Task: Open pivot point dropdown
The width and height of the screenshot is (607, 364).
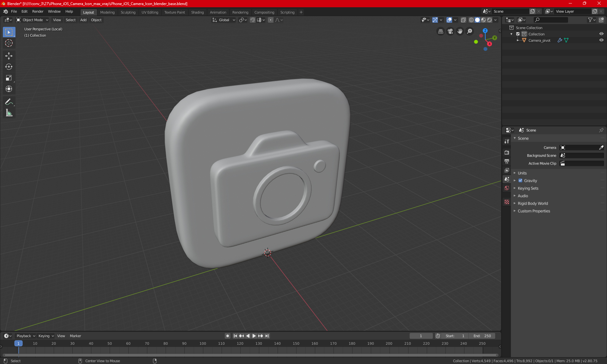Action: click(243, 20)
